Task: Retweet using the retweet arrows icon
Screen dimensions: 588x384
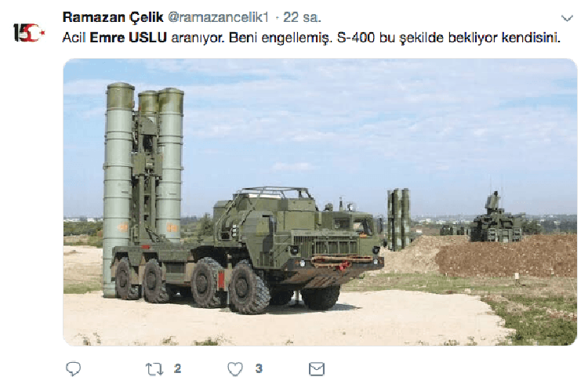Action: 154,369
